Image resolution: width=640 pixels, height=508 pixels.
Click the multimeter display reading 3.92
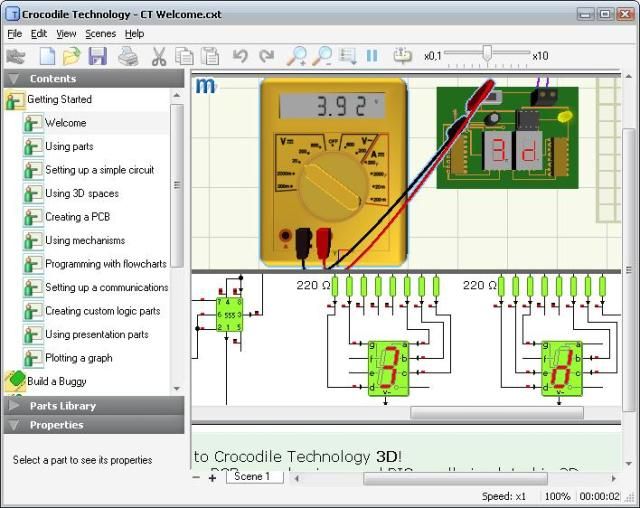tap(331, 106)
